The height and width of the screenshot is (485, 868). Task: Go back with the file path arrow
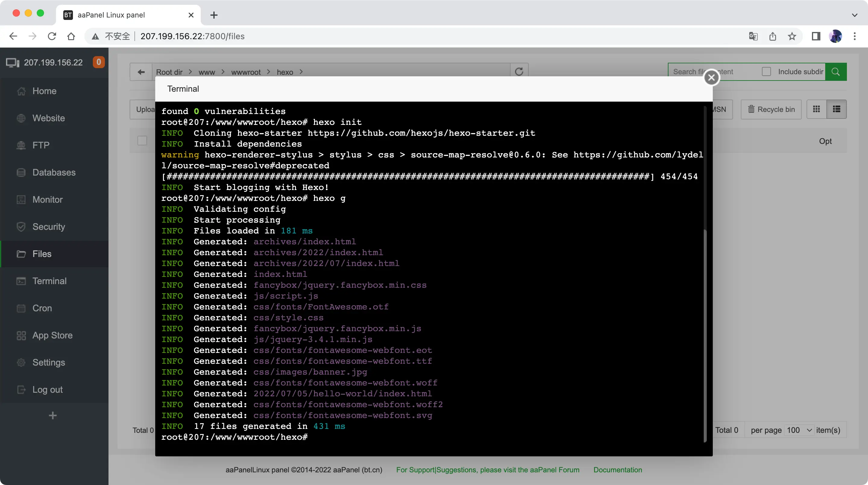pyautogui.click(x=141, y=72)
